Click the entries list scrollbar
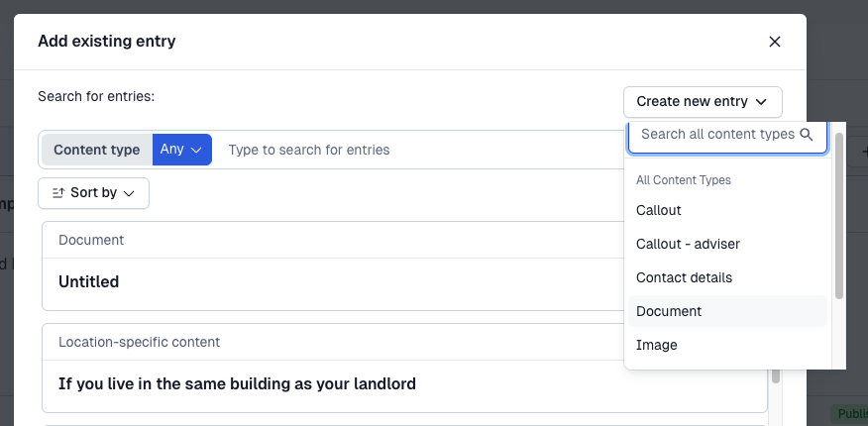 [x=776, y=376]
